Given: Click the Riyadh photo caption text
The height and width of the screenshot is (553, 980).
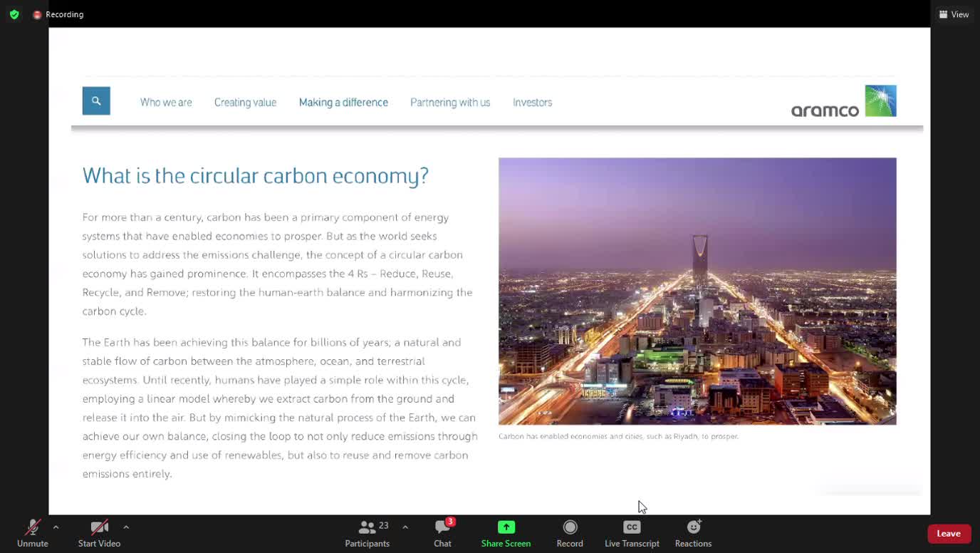Looking at the screenshot, I should click(618, 436).
